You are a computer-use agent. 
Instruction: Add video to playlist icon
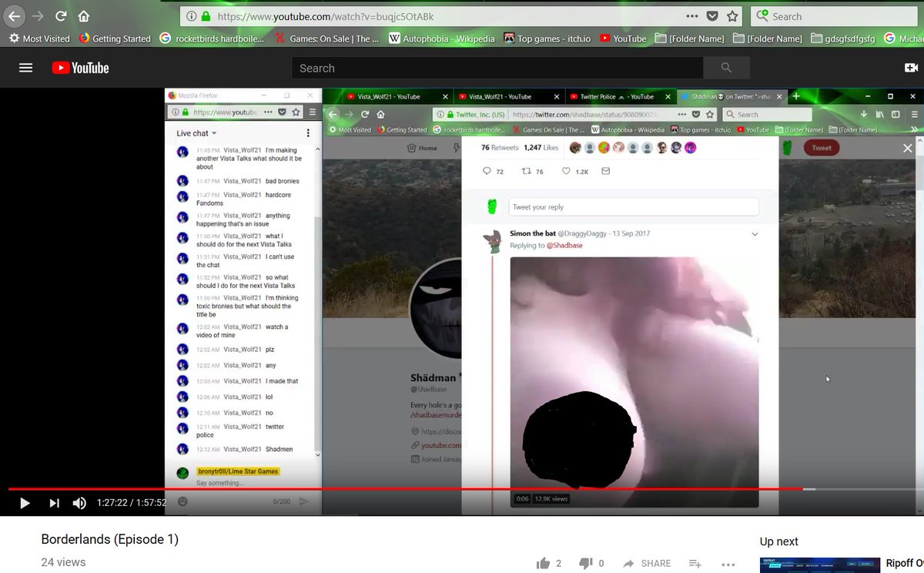point(695,563)
